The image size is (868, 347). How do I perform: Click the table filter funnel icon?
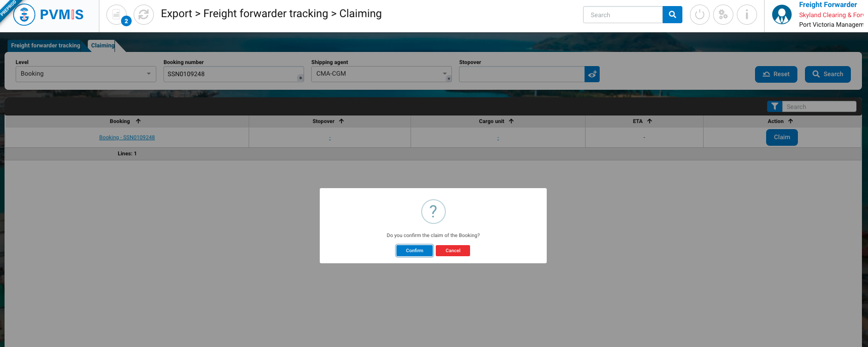[774, 106]
